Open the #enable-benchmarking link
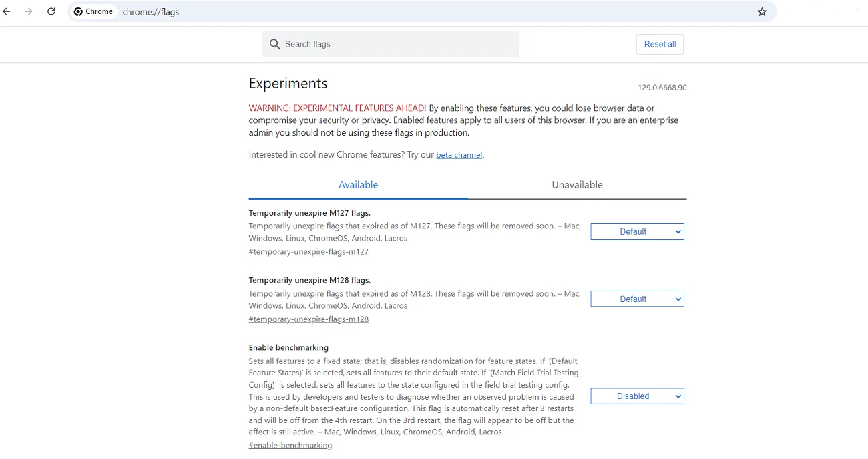Image resolution: width=868 pixels, height=459 pixels. 290,445
